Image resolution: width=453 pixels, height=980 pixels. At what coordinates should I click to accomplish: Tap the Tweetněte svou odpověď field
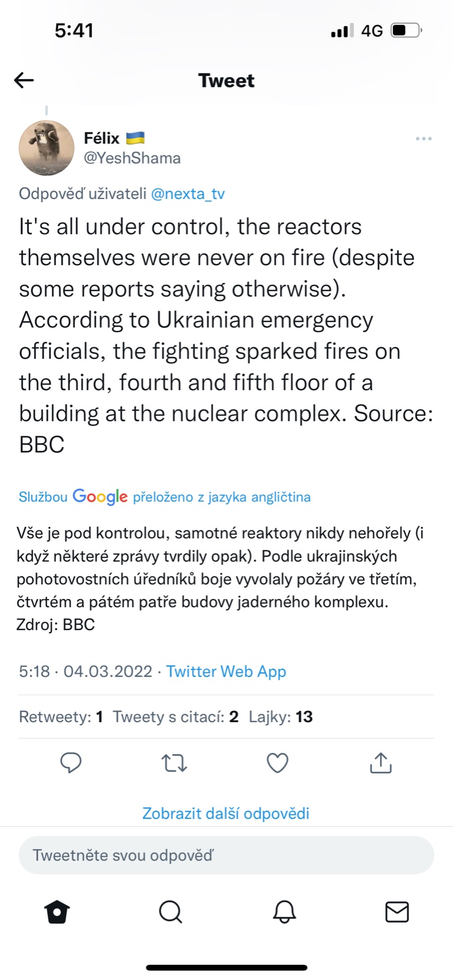[226, 855]
